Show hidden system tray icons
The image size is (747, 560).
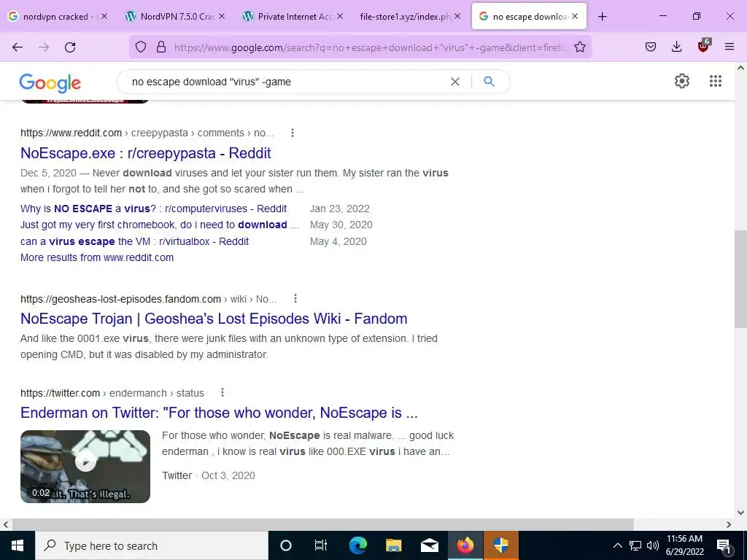[x=617, y=545]
